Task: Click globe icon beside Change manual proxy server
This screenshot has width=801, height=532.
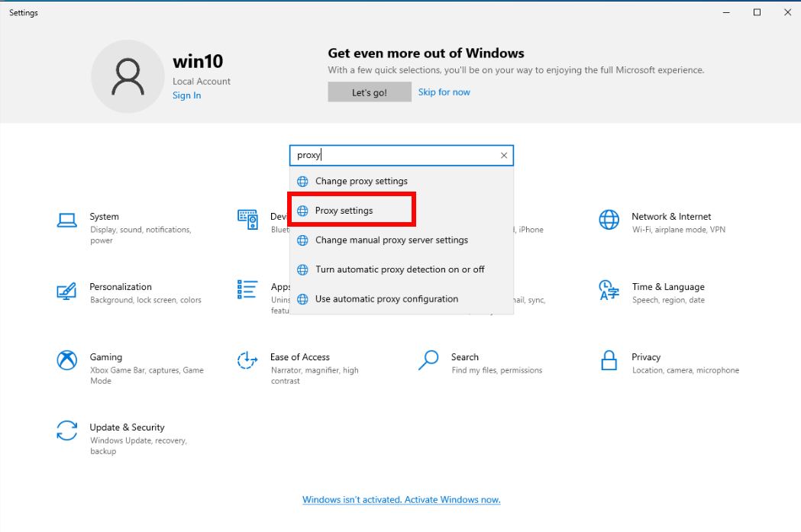Action: point(302,240)
